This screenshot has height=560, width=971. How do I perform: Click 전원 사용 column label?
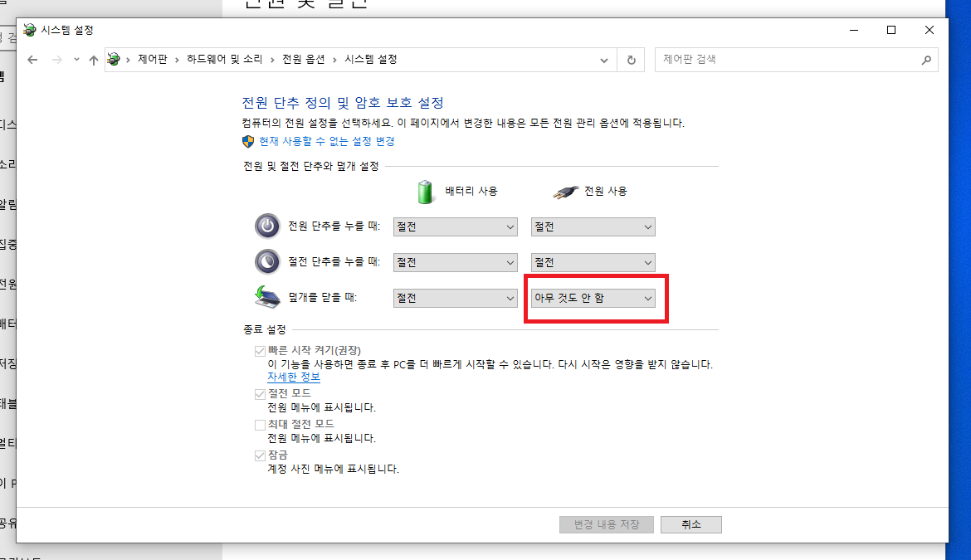[x=606, y=191]
